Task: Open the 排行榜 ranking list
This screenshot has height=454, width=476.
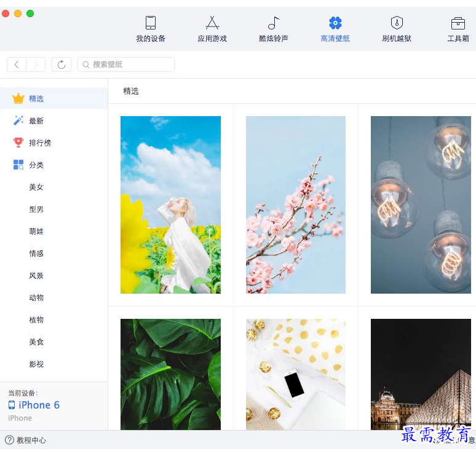Action: (x=54, y=143)
